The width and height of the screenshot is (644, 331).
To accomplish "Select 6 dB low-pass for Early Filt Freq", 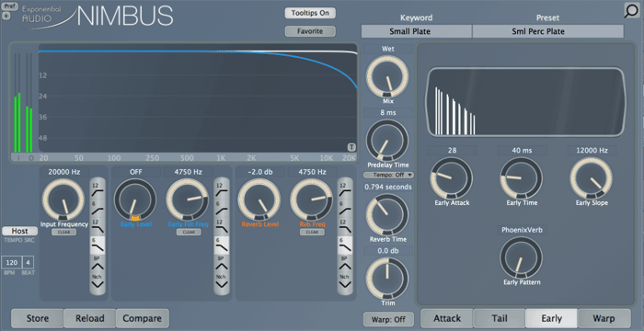I will (222, 245).
